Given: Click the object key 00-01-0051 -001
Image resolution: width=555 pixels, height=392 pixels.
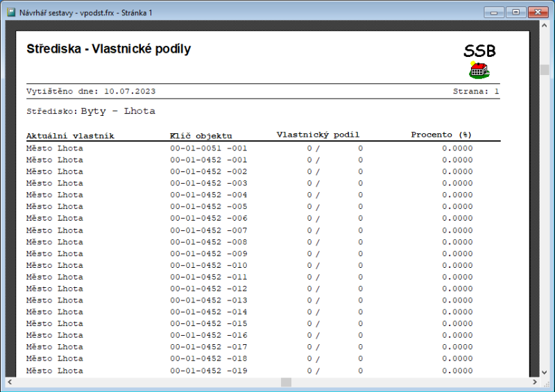Looking at the screenshot, I should click(x=208, y=148).
